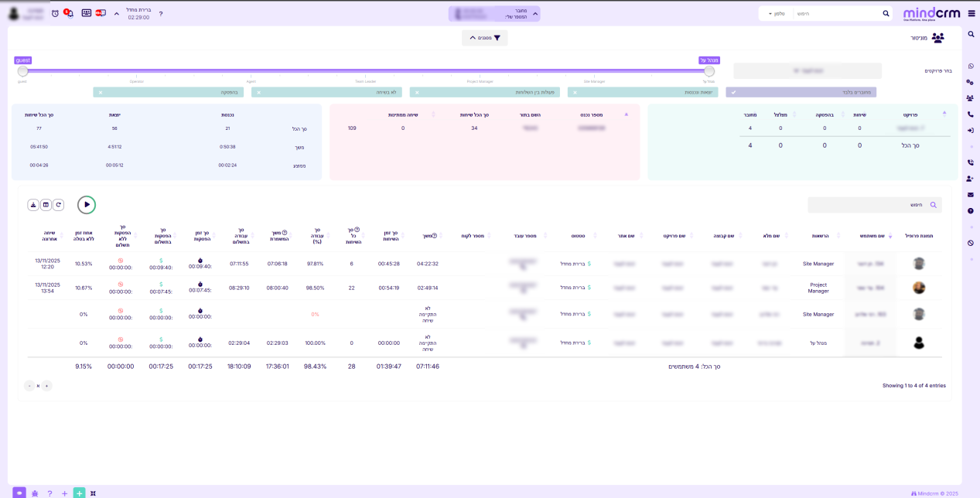Open the columns view icon above the table

46,204
